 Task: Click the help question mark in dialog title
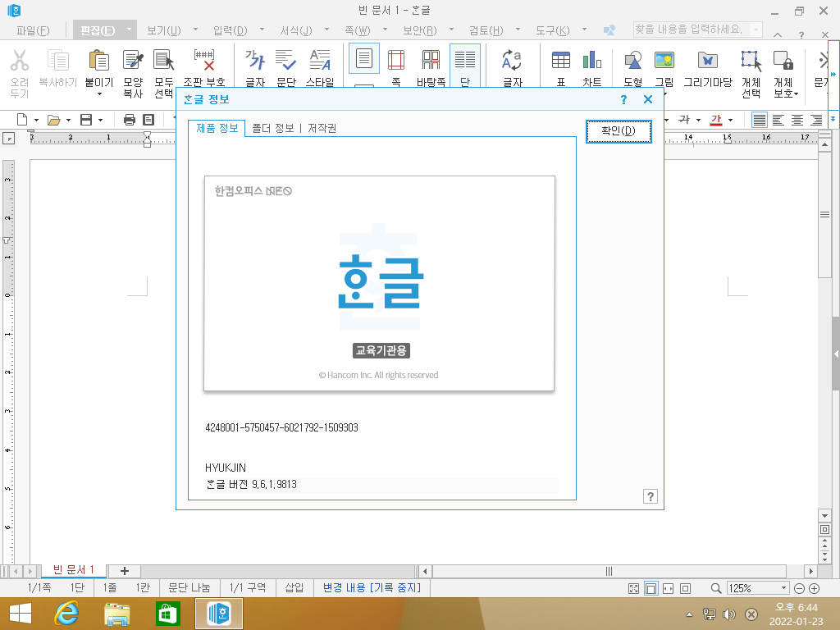coord(623,99)
